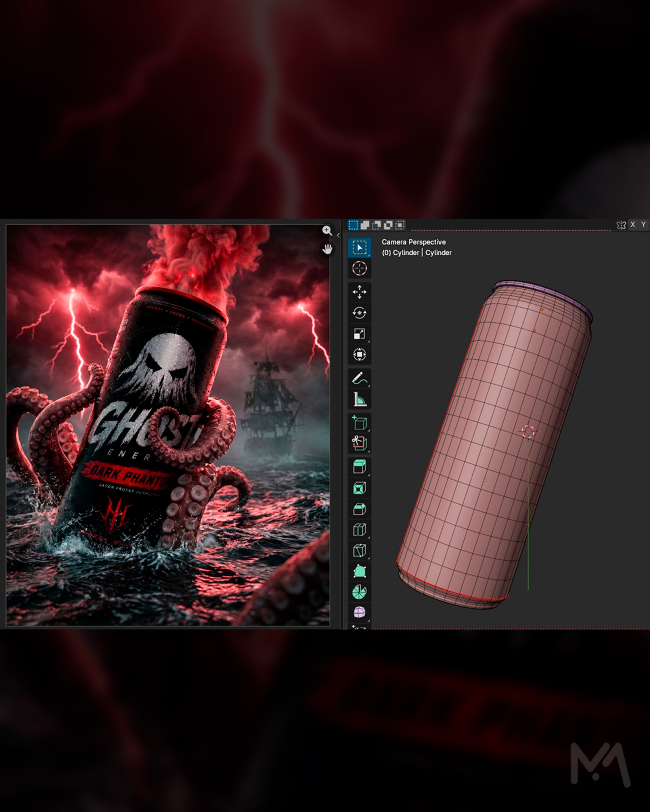Select the Smooth tool
650x812 pixels.
click(359, 612)
